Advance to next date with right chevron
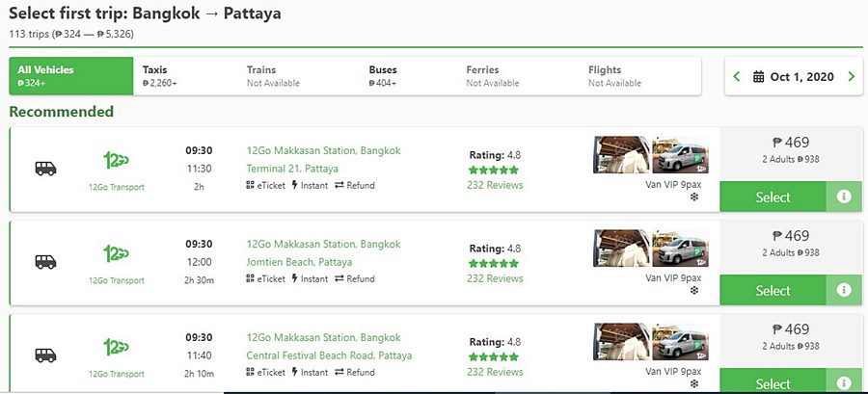868x394 pixels. point(852,77)
